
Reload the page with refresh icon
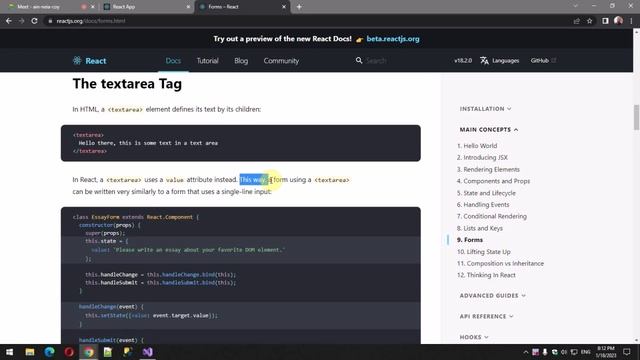tap(34, 21)
